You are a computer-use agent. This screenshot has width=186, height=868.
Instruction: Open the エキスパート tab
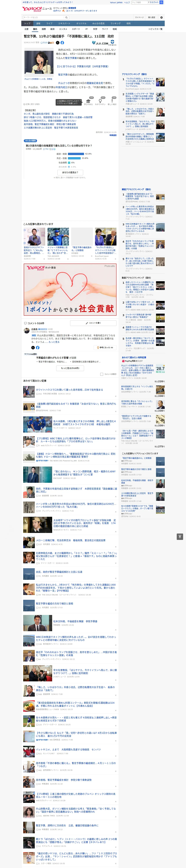pyautogui.click(x=64, y=24)
